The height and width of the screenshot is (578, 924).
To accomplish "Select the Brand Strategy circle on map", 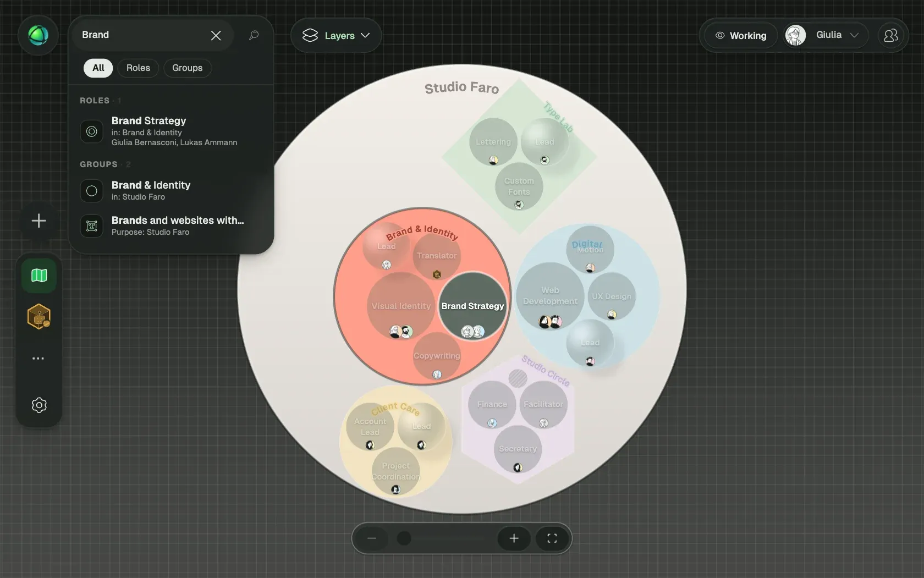I will pos(472,306).
